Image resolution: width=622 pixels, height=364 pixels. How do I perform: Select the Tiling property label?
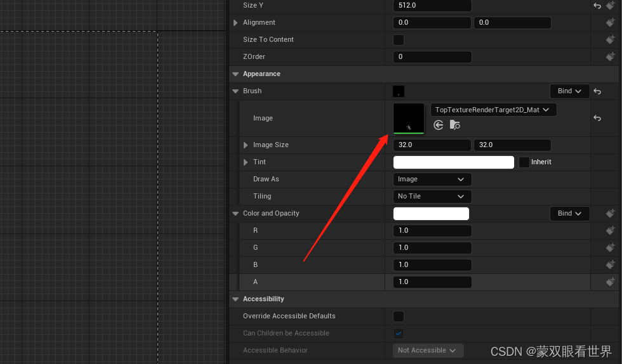click(261, 197)
